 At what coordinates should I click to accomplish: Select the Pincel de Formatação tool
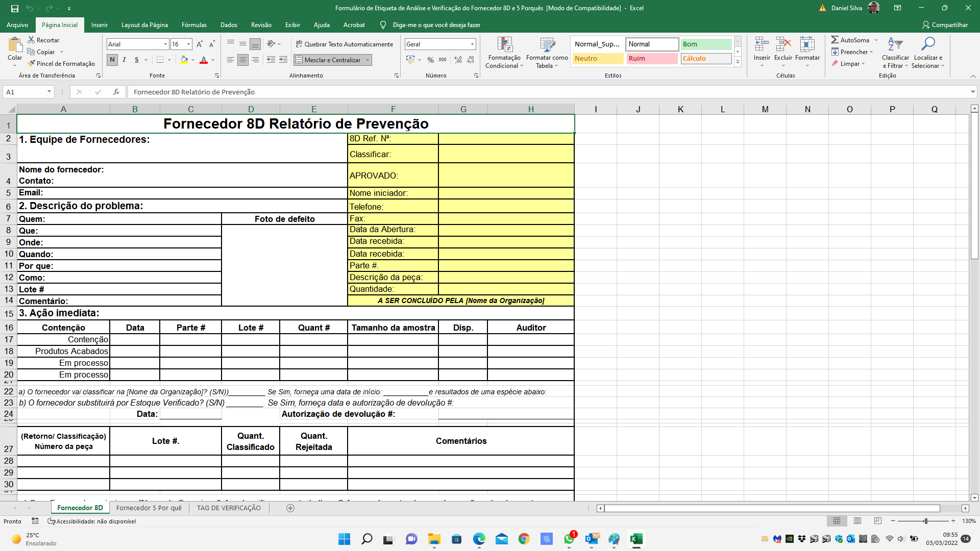click(61, 63)
